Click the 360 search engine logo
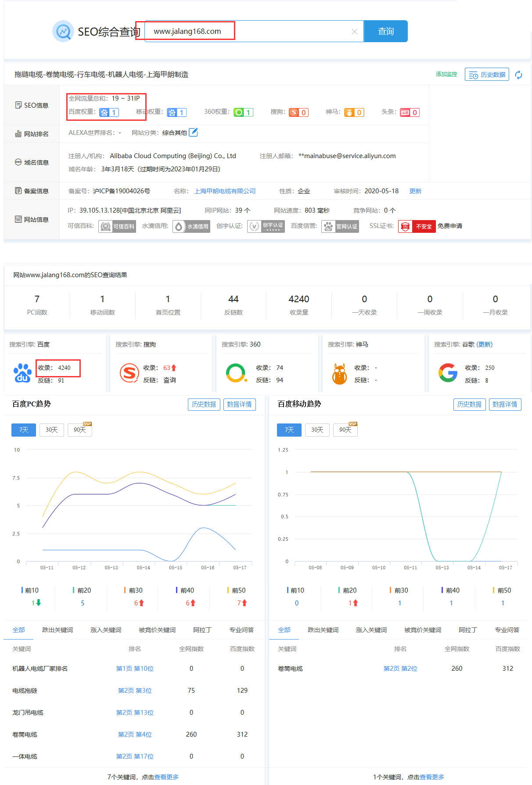 click(236, 373)
